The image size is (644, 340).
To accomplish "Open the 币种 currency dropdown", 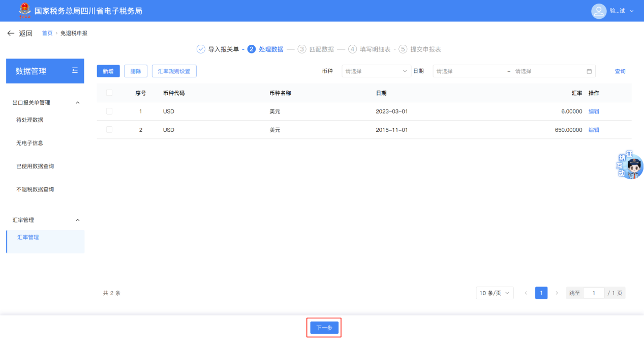I will tap(376, 71).
